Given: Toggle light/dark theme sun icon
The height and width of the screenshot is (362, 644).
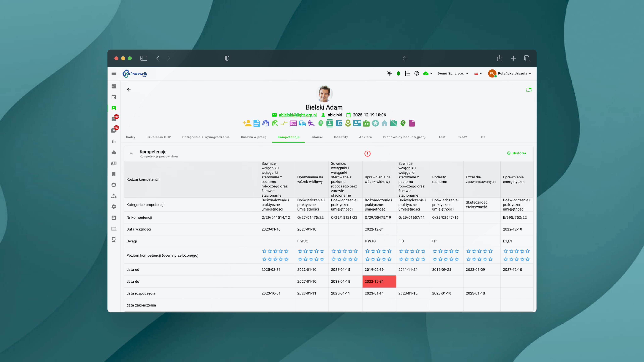Looking at the screenshot, I should click(389, 73).
